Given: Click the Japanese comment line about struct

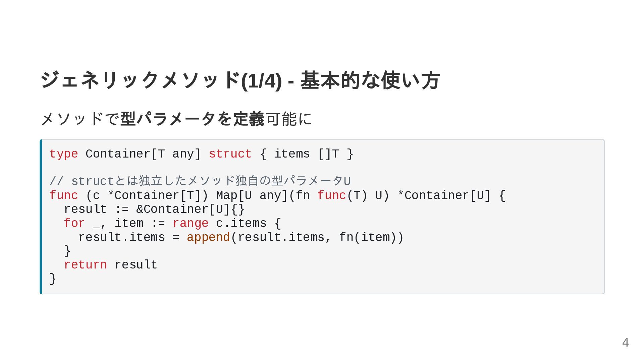Looking at the screenshot, I should pyautogui.click(x=200, y=181).
